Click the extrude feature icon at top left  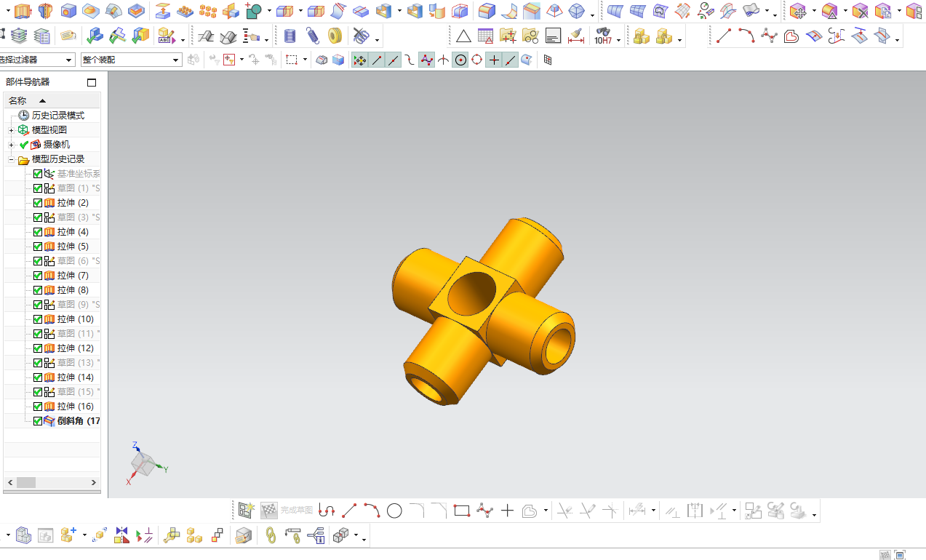click(x=23, y=11)
